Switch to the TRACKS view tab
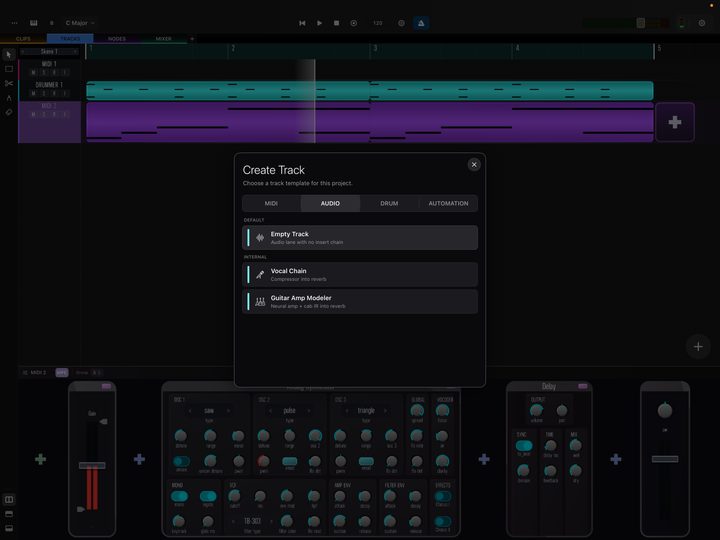Screen dimensions: 720x540 point(70,39)
